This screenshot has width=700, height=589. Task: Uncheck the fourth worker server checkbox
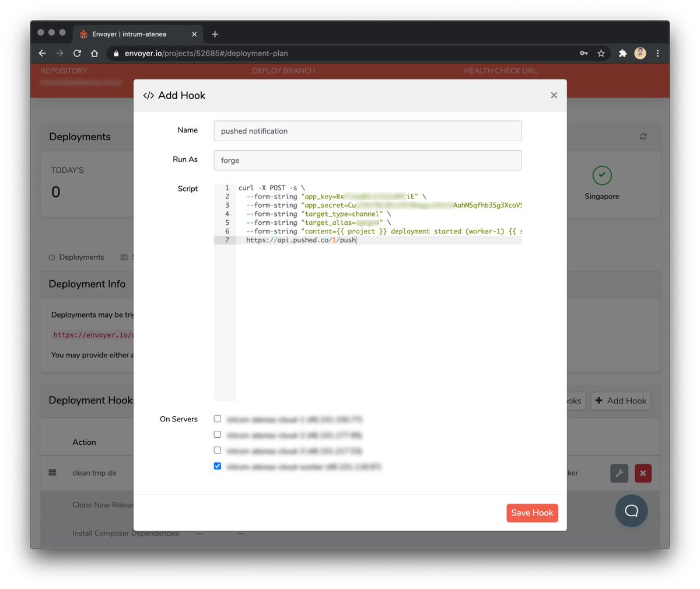pyautogui.click(x=218, y=466)
